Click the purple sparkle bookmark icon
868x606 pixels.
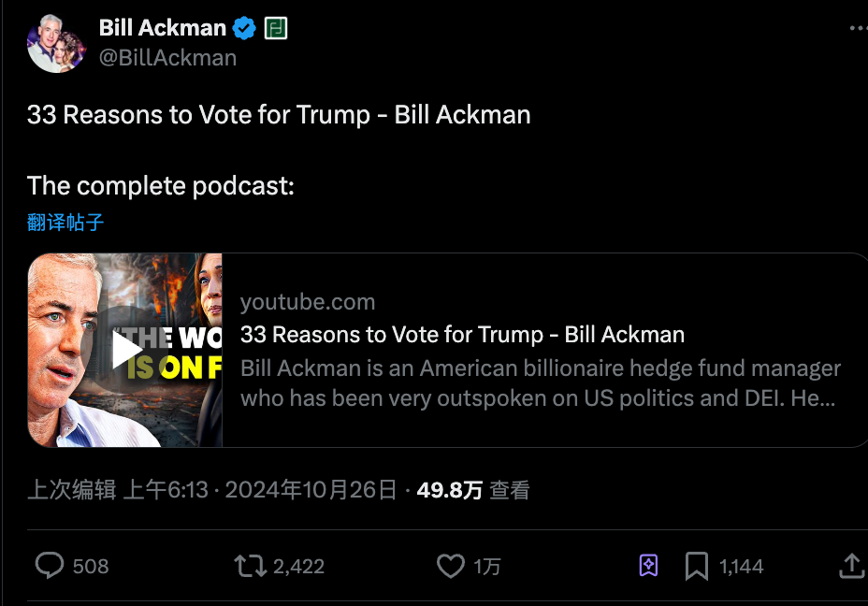(648, 566)
